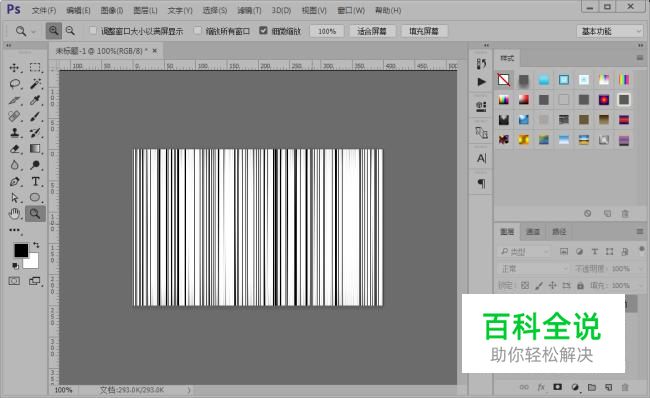This screenshot has height=398, width=650.
Task: Switch to the 通道 tab
Action: (x=533, y=231)
